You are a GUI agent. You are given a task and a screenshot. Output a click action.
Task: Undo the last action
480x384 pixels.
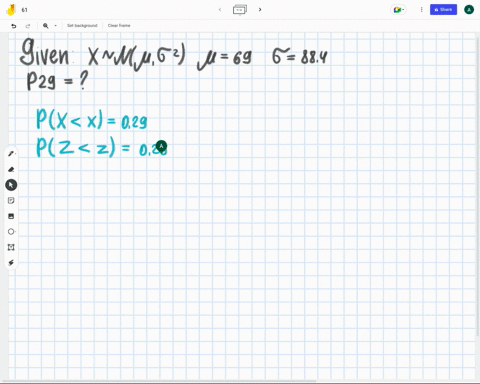[x=14, y=26]
